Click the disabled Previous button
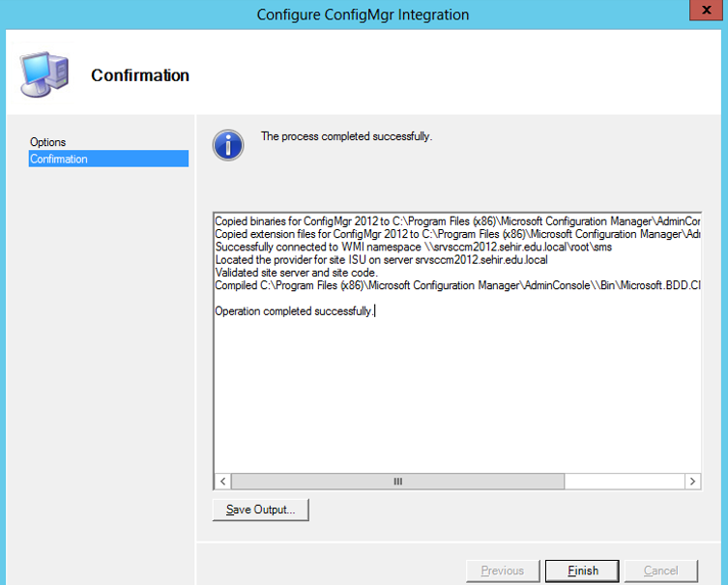This screenshot has height=585, width=728. click(503, 570)
